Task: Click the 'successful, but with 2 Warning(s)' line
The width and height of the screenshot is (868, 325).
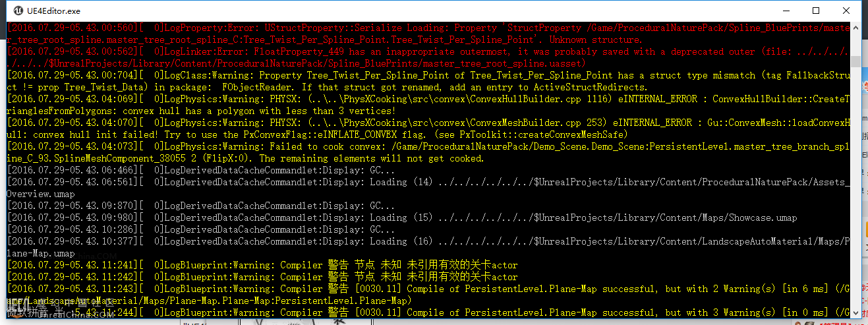Action: pos(428,295)
